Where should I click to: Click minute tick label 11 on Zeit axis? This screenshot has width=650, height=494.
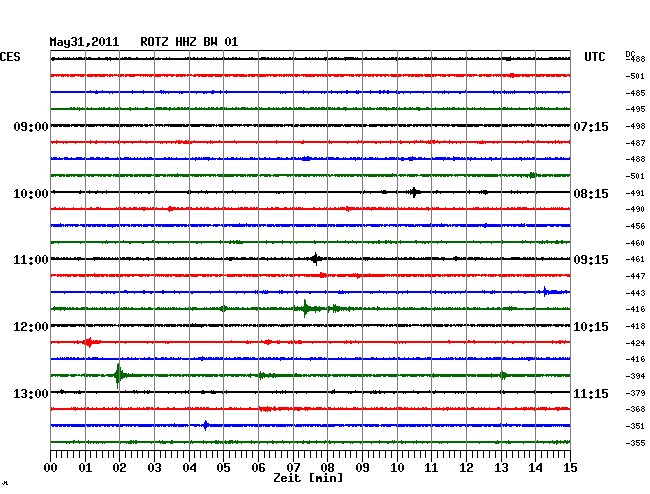(x=431, y=467)
